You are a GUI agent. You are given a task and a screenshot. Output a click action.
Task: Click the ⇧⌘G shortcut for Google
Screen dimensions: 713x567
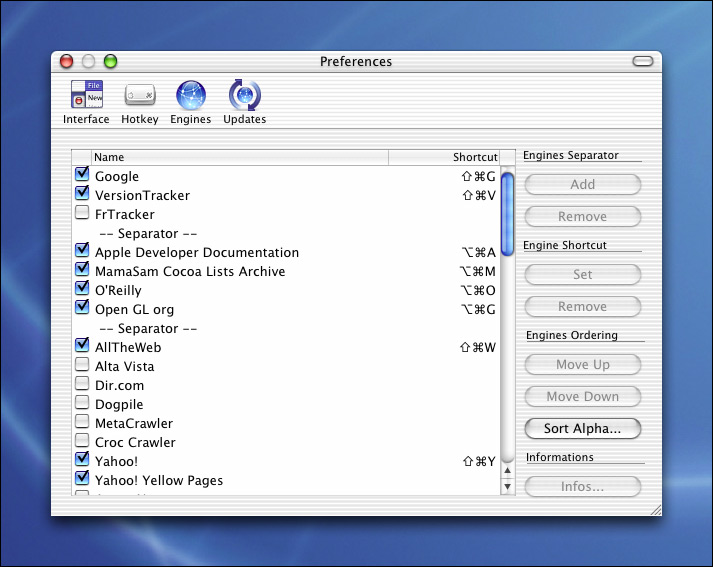478,176
